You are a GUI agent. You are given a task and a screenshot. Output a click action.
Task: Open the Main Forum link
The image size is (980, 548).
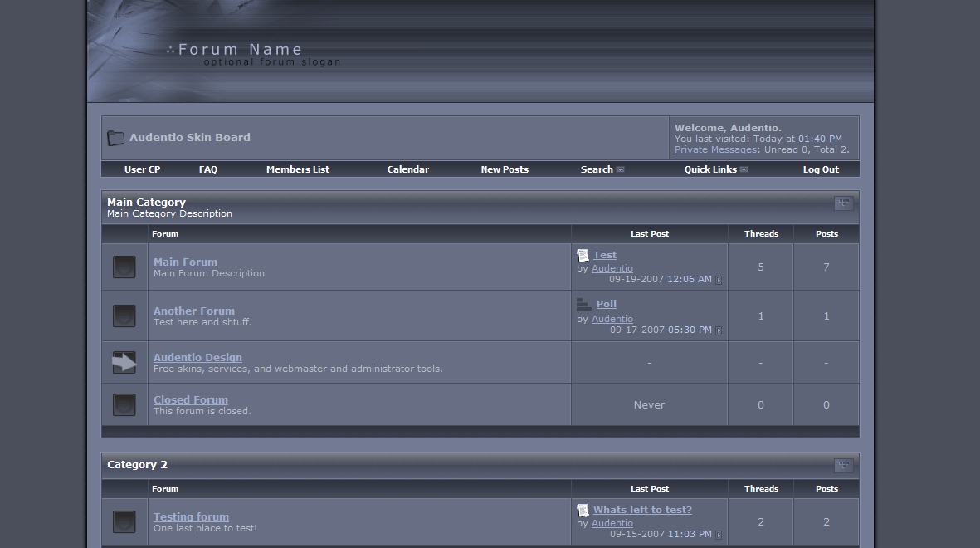tap(185, 262)
